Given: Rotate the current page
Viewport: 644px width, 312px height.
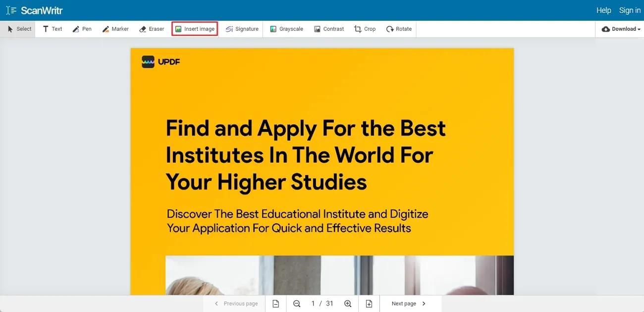Looking at the screenshot, I should [x=399, y=29].
